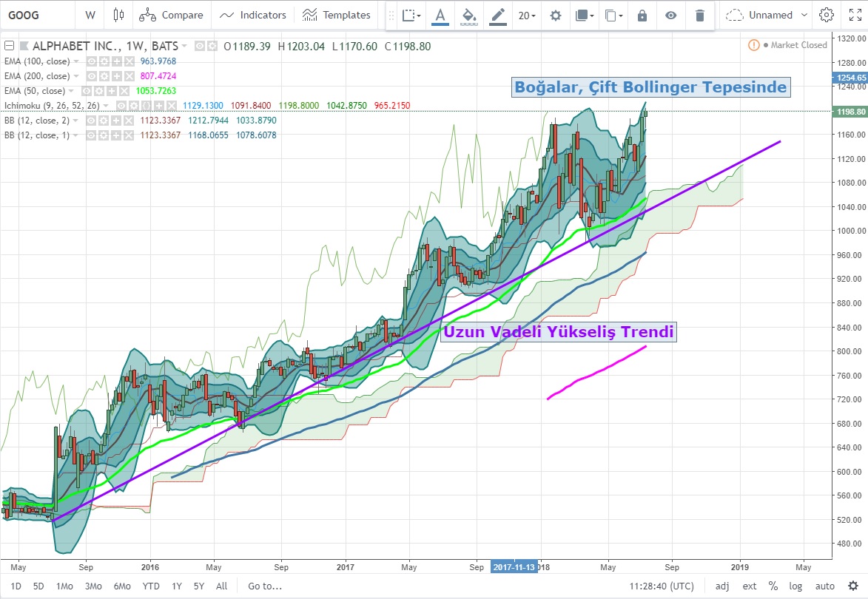This screenshot has height=599, width=868.
Task: Toggle percent scale in the bottom bar
Action: 773,586
